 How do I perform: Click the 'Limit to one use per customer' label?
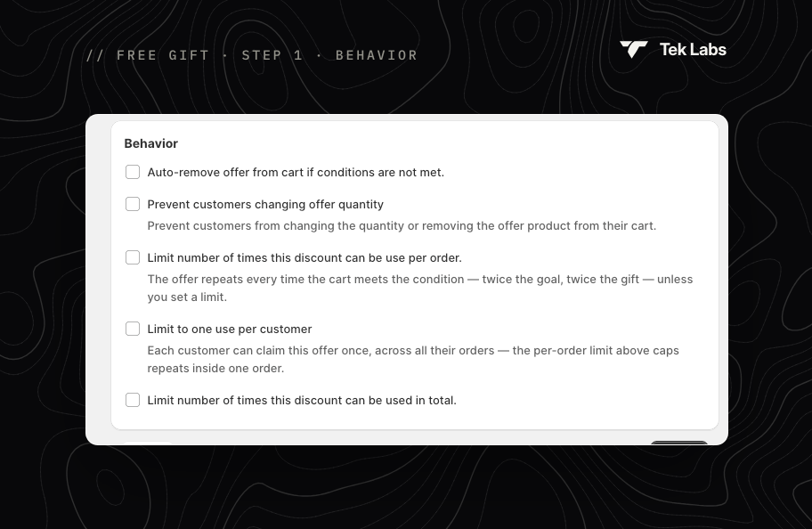(x=230, y=330)
